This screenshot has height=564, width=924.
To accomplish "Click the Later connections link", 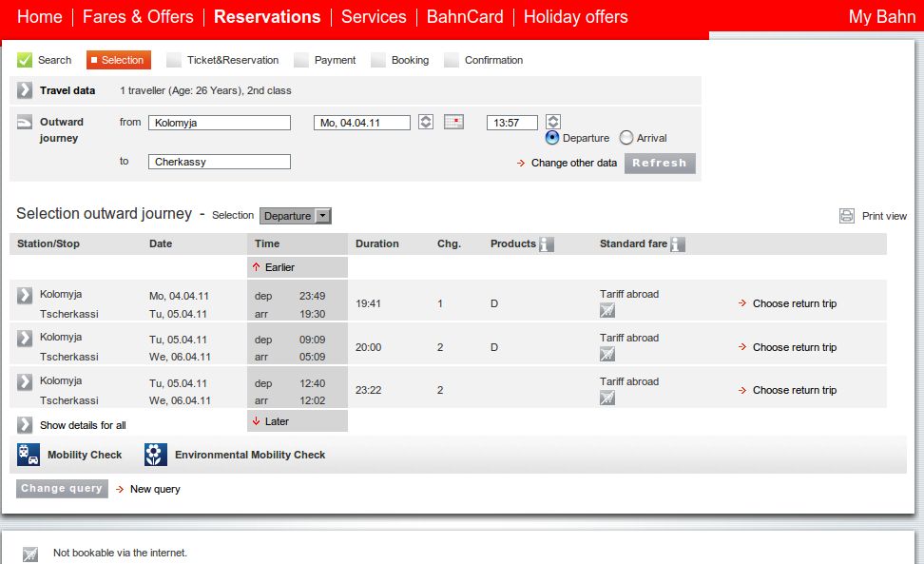I will click(277, 421).
